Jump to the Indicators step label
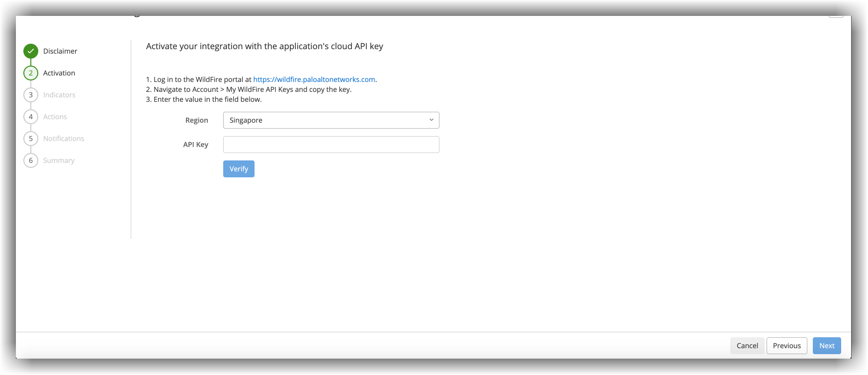This screenshot has width=868, height=375. [59, 95]
